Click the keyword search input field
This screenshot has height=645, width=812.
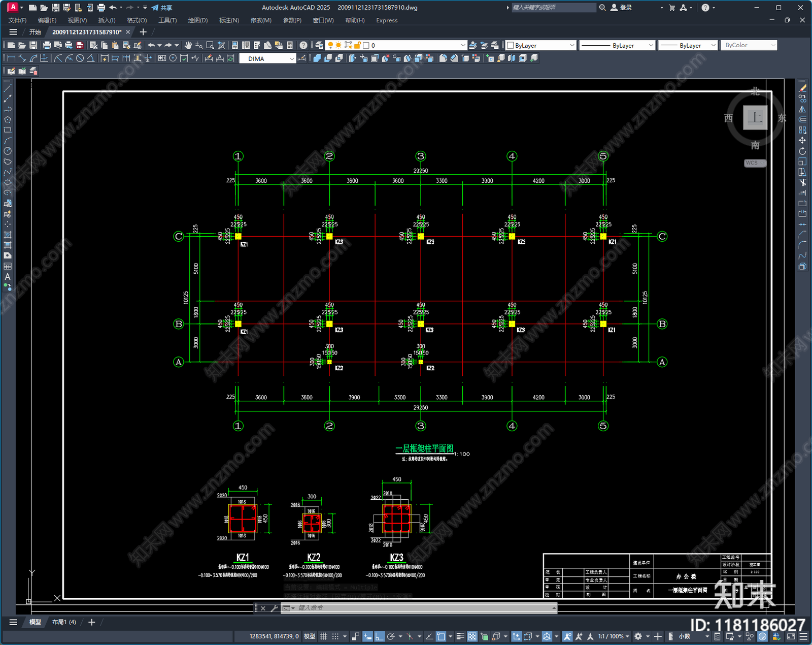pyautogui.click(x=554, y=8)
